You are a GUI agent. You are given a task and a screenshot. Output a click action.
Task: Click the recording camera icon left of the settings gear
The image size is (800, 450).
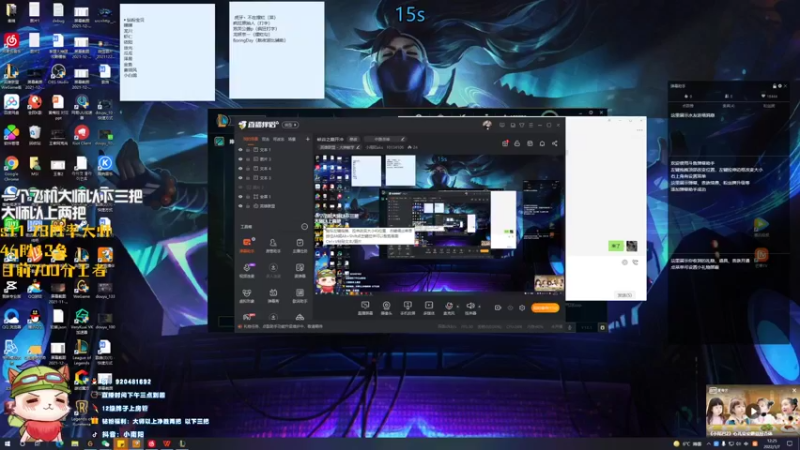(x=498, y=308)
